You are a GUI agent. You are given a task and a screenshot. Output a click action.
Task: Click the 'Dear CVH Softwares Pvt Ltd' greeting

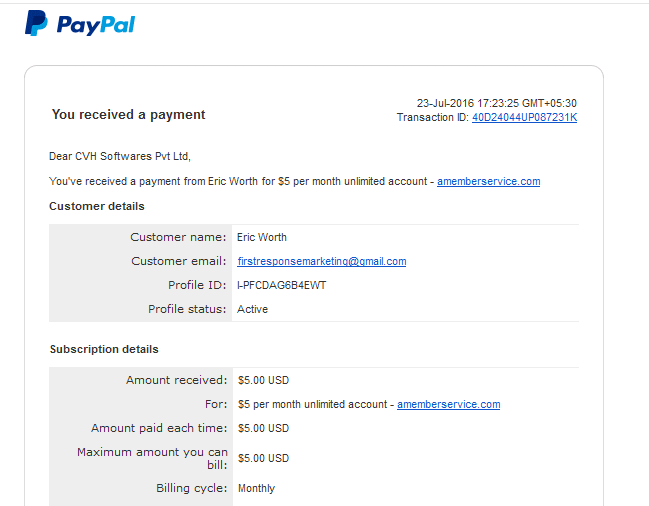coord(120,156)
